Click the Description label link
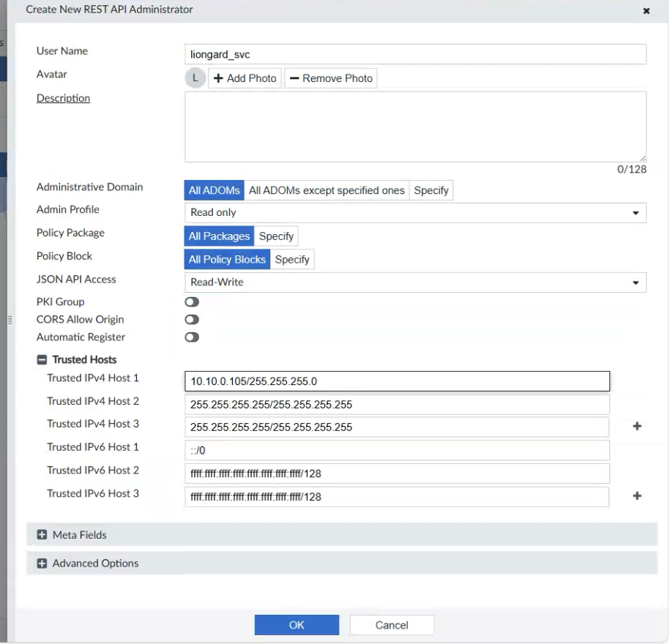The width and height of the screenshot is (670, 644). 63,98
